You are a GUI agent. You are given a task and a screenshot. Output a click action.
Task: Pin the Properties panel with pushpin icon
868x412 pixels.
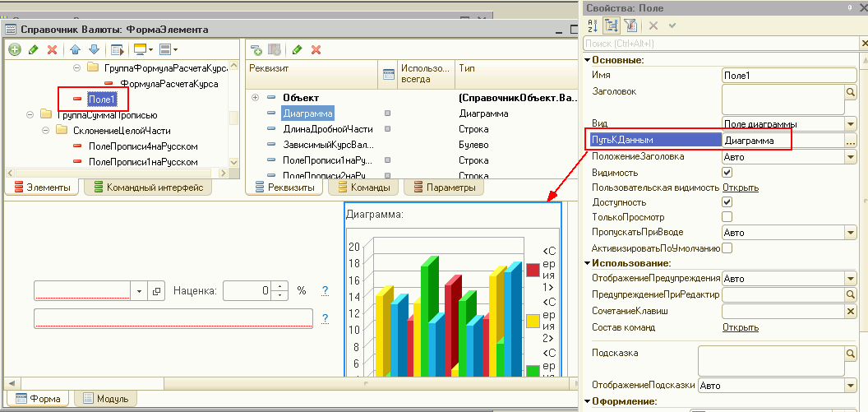click(850, 7)
